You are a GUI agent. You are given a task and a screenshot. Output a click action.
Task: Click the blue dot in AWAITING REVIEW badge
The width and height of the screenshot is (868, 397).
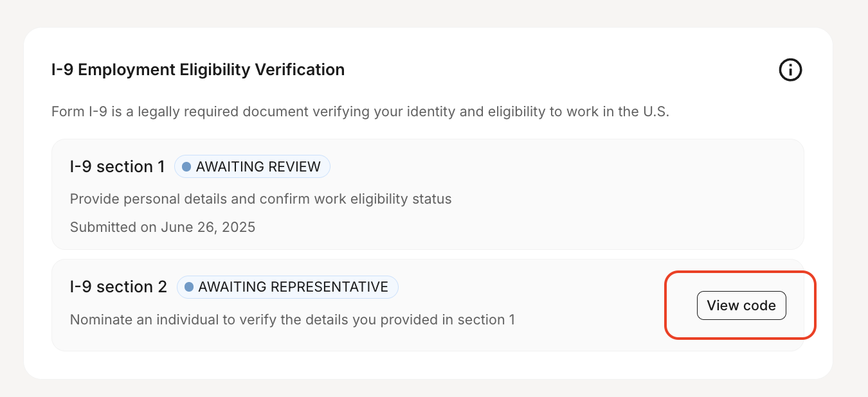(186, 167)
